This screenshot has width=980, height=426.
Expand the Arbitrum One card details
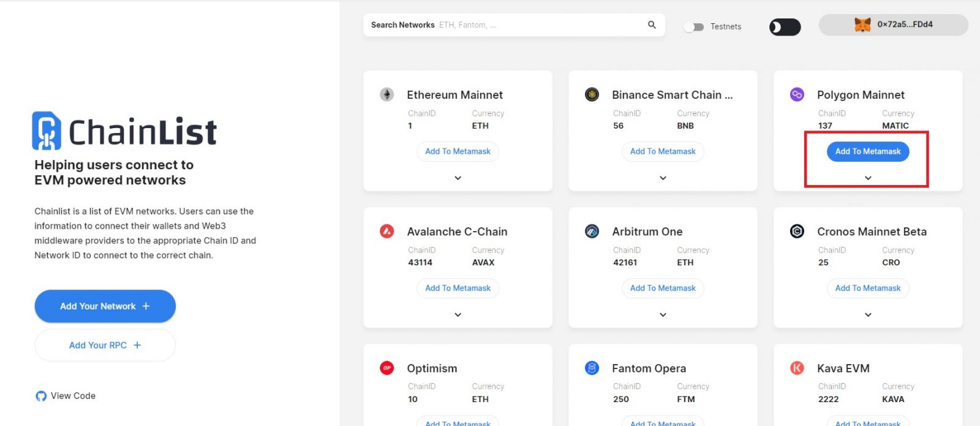(663, 314)
